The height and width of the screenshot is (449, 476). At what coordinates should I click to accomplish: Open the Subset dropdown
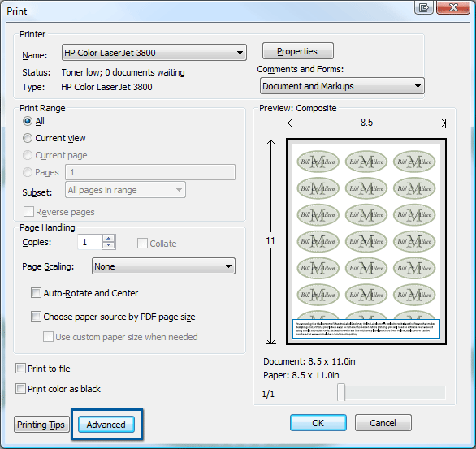(125, 190)
